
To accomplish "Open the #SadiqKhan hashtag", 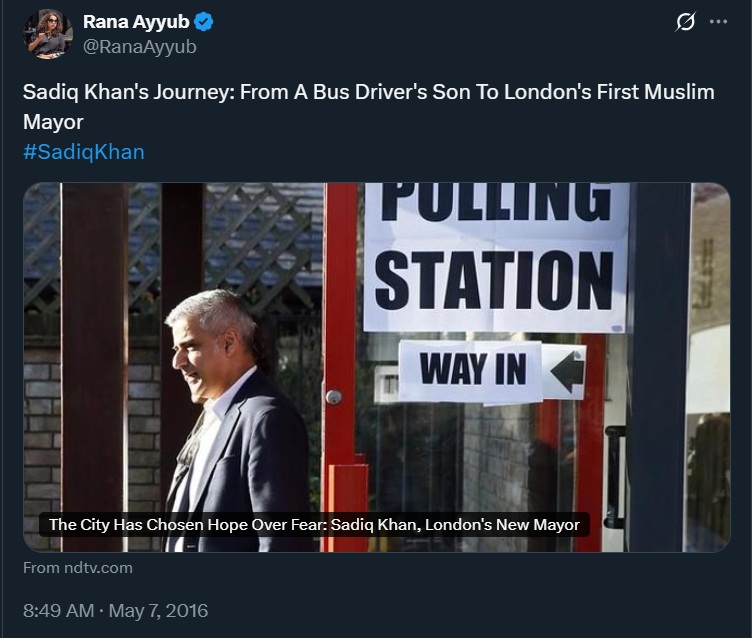I will click(x=84, y=152).
